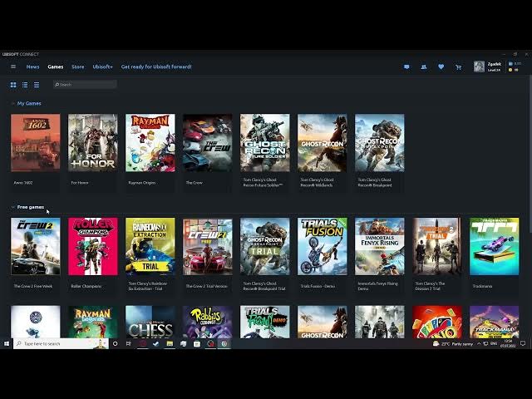Open the friends list icon
This screenshot has width=532, height=399.
(423, 66)
